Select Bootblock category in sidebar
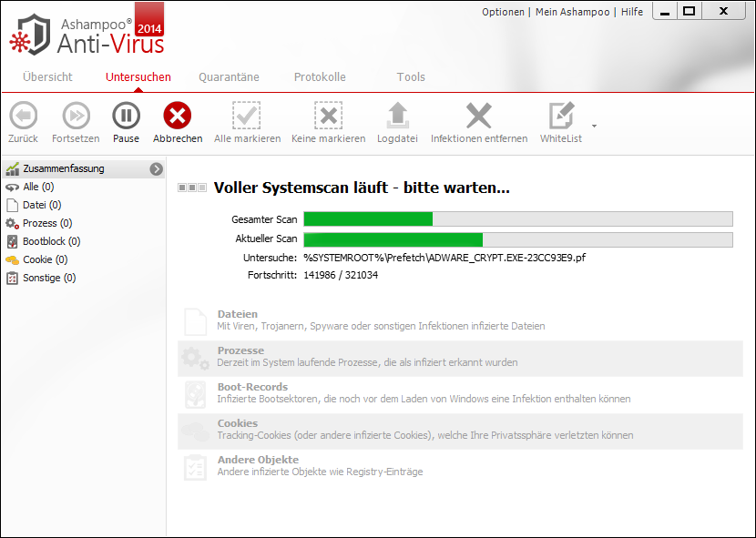 (51, 241)
